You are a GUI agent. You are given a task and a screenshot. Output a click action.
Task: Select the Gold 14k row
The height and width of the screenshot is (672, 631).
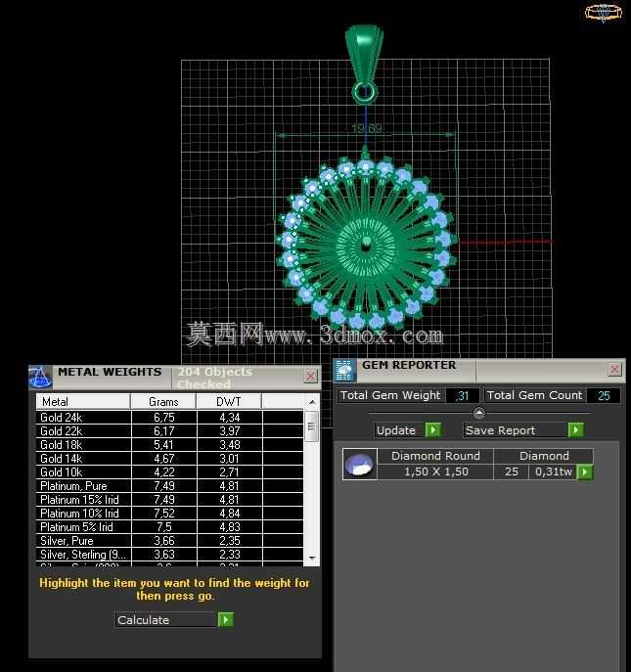[170, 458]
